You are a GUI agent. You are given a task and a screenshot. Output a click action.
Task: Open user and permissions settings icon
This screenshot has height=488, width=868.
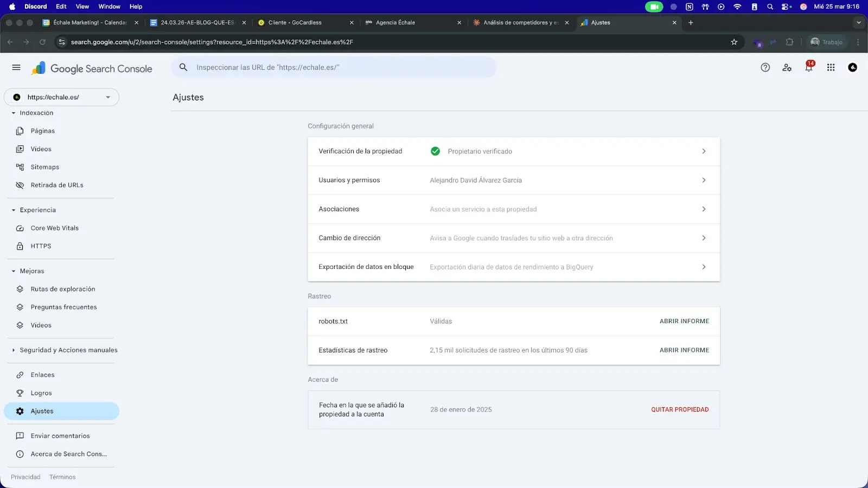click(787, 67)
